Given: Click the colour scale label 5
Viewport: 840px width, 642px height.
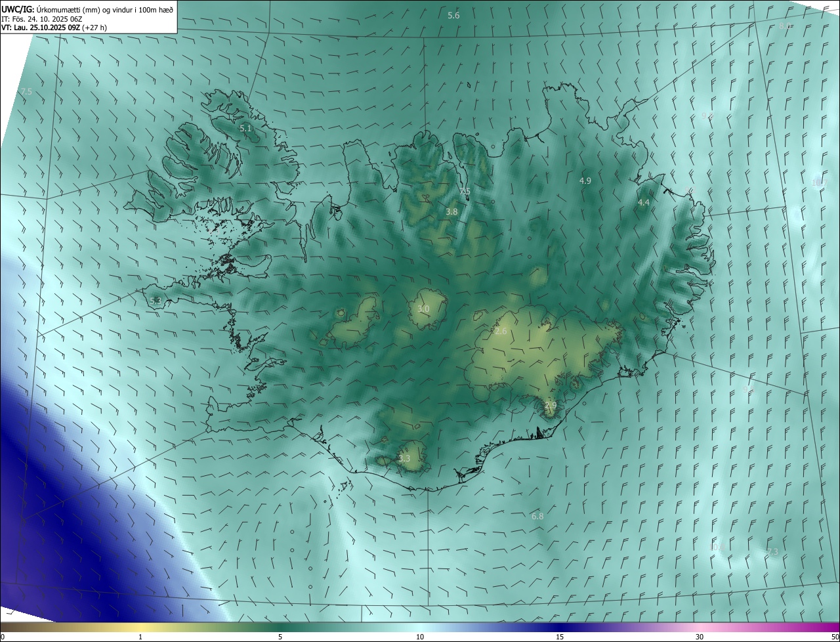Looking at the screenshot, I should (x=280, y=637).
